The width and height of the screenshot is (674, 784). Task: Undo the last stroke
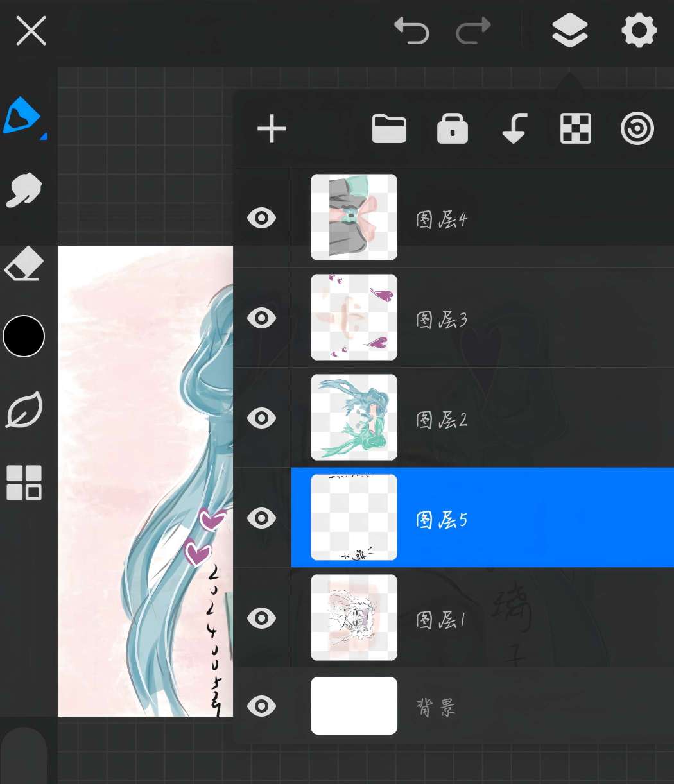411,31
